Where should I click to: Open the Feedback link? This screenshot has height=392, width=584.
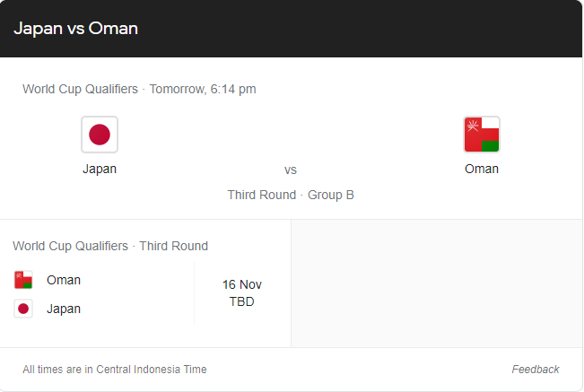[x=536, y=370]
